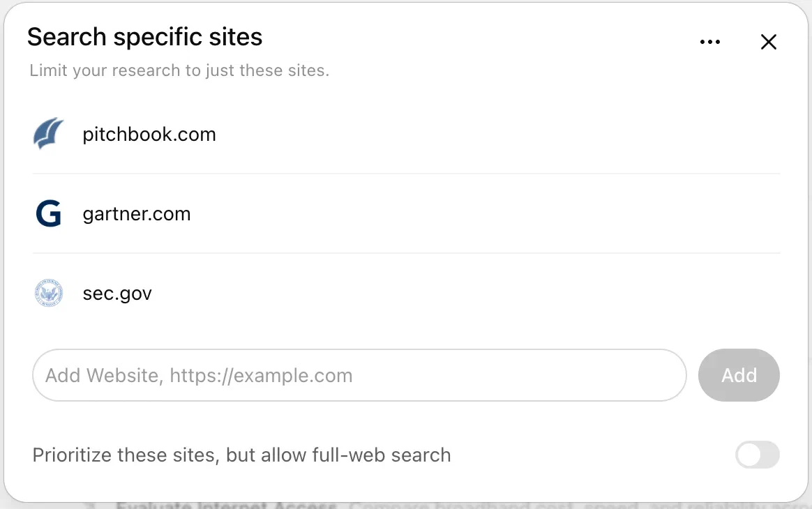Image resolution: width=812 pixels, height=509 pixels.
Task: Focus the Add Website input field
Action: pyautogui.click(x=359, y=375)
